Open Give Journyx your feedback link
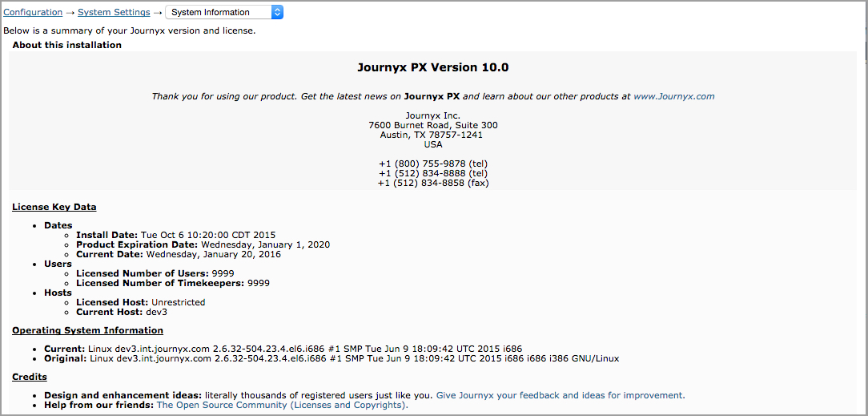868x416 pixels. 561,395
